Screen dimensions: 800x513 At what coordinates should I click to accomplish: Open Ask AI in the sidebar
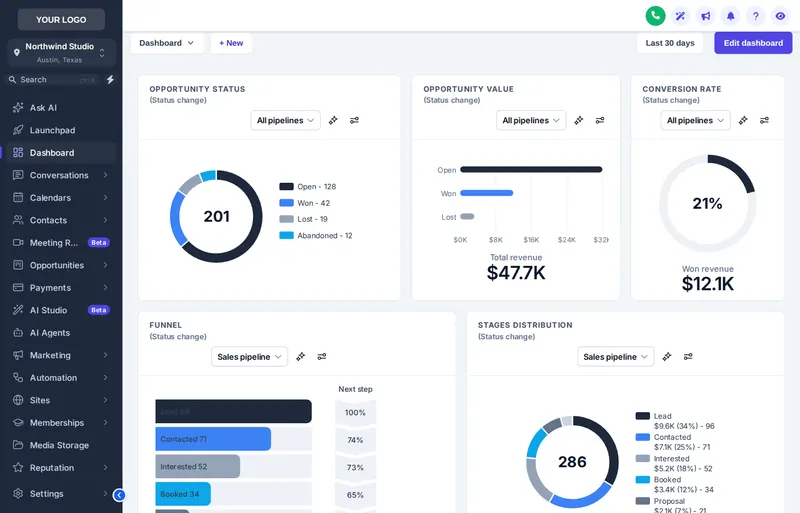[61, 108]
